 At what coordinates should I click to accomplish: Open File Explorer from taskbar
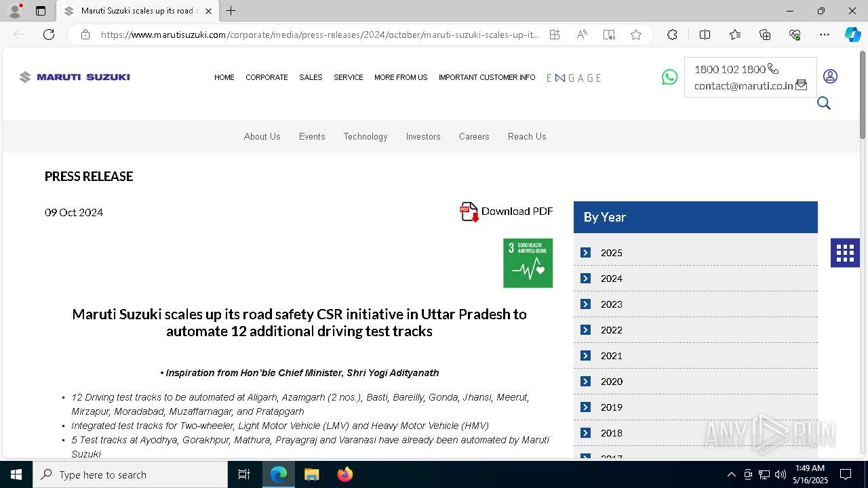tap(311, 474)
